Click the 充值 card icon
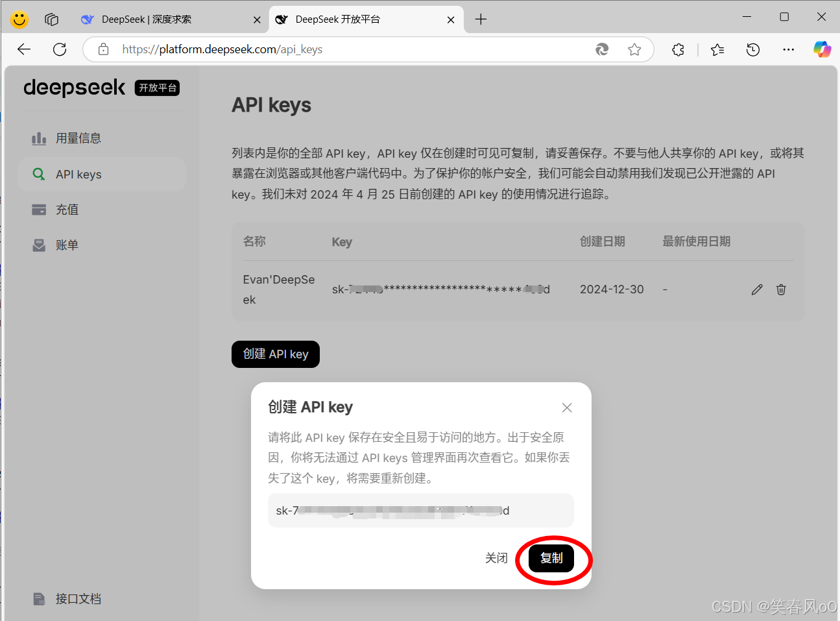840x621 pixels. pos(39,210)
